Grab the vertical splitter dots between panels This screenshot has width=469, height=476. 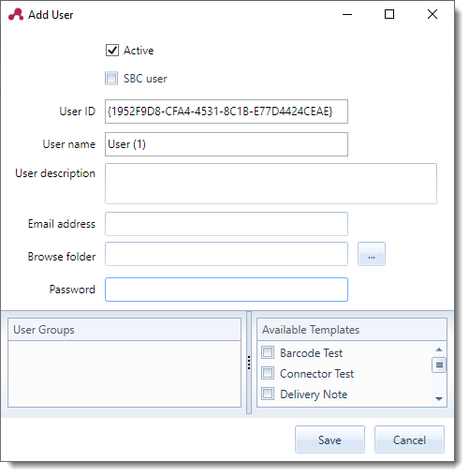[x=249, y=363]
